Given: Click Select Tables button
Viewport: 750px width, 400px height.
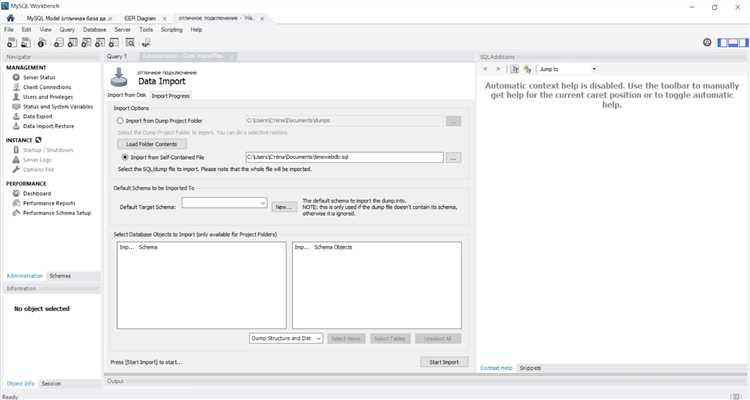Looking at the screenshot, I should [x=390, y=339].
